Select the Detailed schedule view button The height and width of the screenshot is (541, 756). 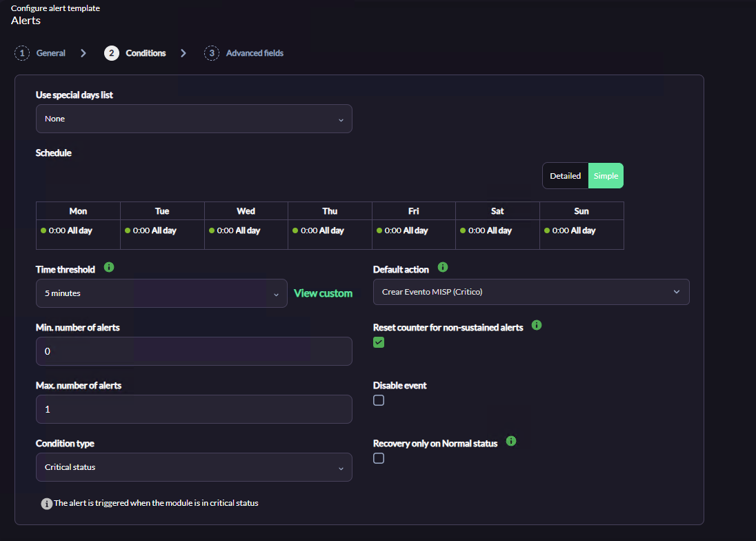tap(565, 176)
